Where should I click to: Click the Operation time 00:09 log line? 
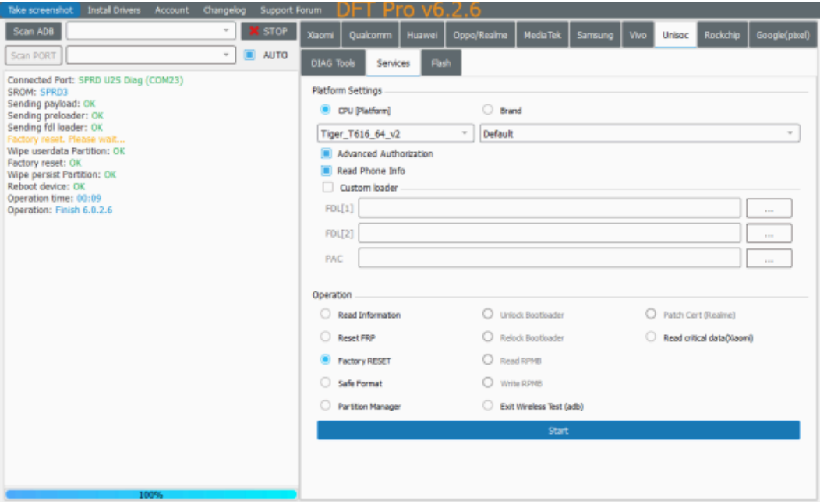click(55, 198)
